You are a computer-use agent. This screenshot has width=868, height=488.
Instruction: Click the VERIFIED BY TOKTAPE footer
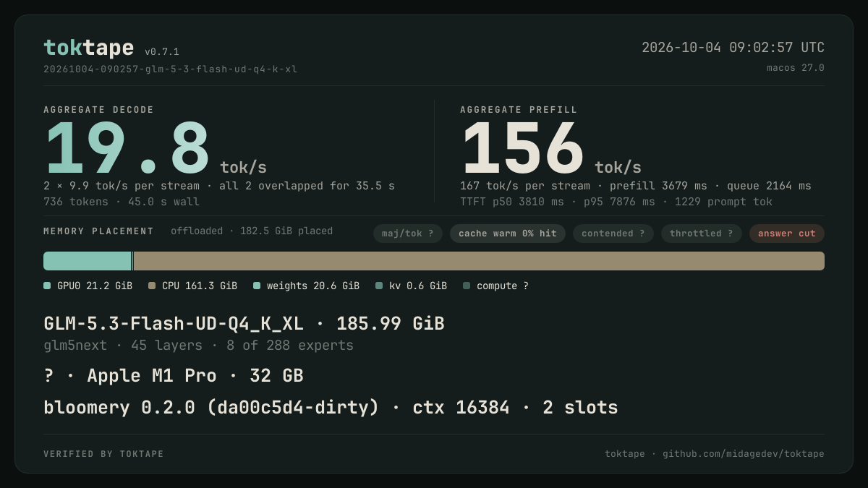click(x=103, y=454)
